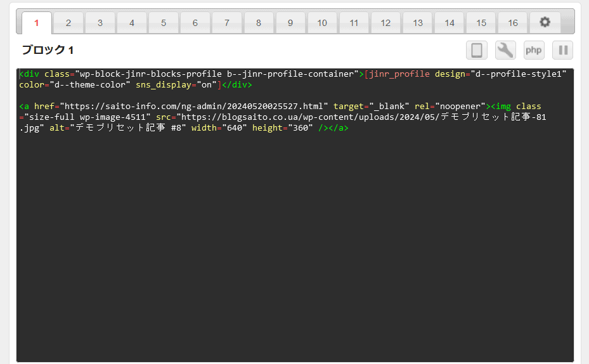Click the saito-info.com URL in code
The image size is (589, 364).
(x=193, y=107)
